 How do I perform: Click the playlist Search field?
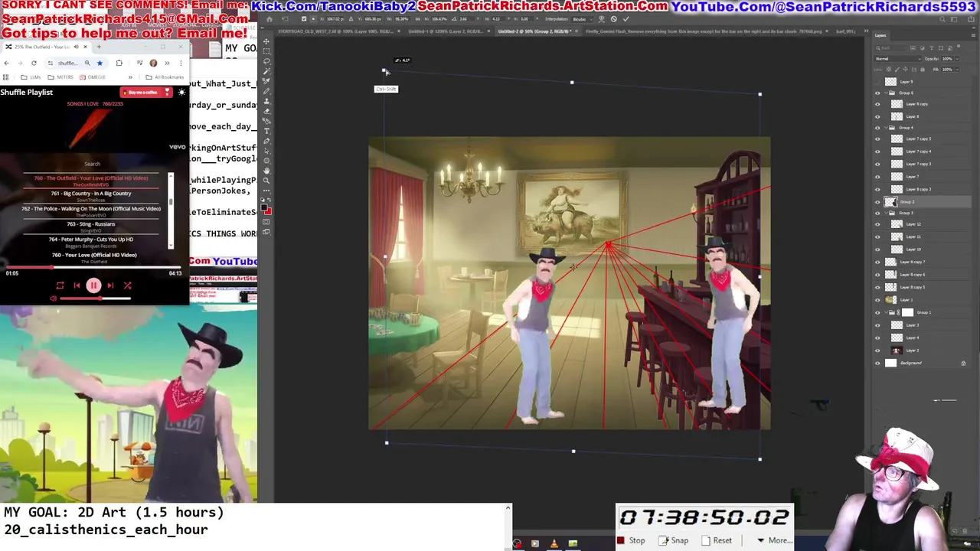click(x=92, y=164)
